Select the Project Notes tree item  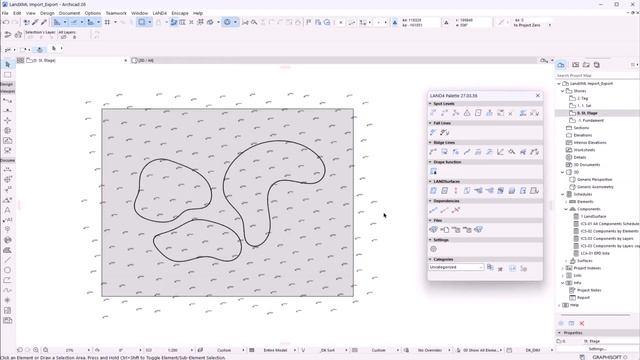(589, 290)
